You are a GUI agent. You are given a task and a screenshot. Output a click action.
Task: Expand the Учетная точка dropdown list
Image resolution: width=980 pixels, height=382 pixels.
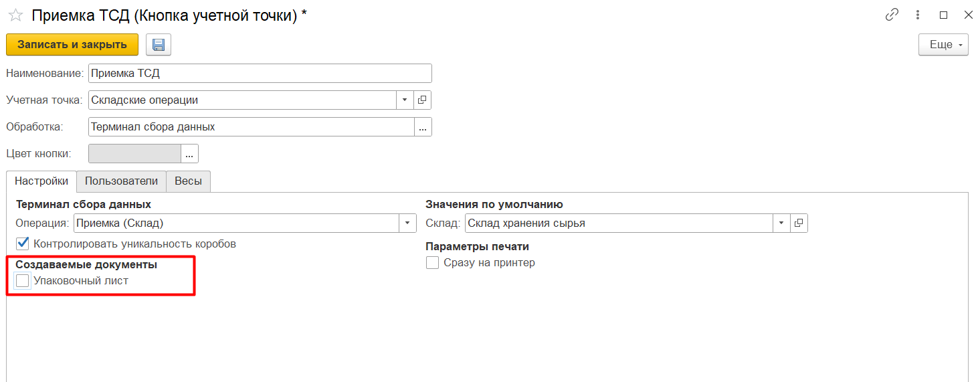click(405, 100)
